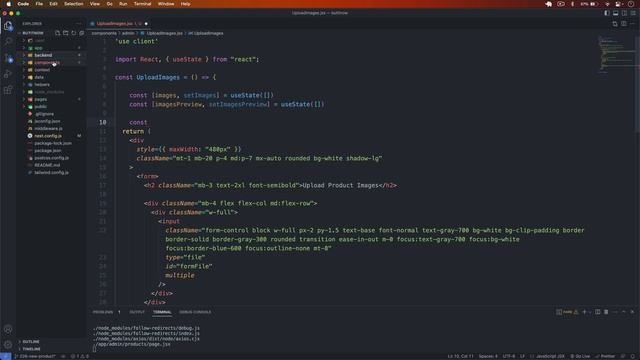Click the code minimap overview

pyautogui.click(x=616, y=55)
